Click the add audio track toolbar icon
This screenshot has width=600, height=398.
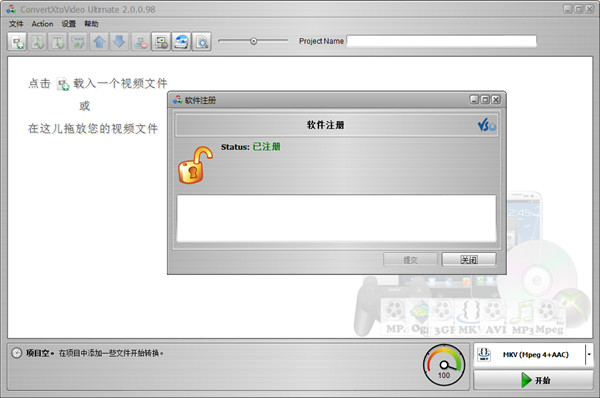(x=38, y=42)
